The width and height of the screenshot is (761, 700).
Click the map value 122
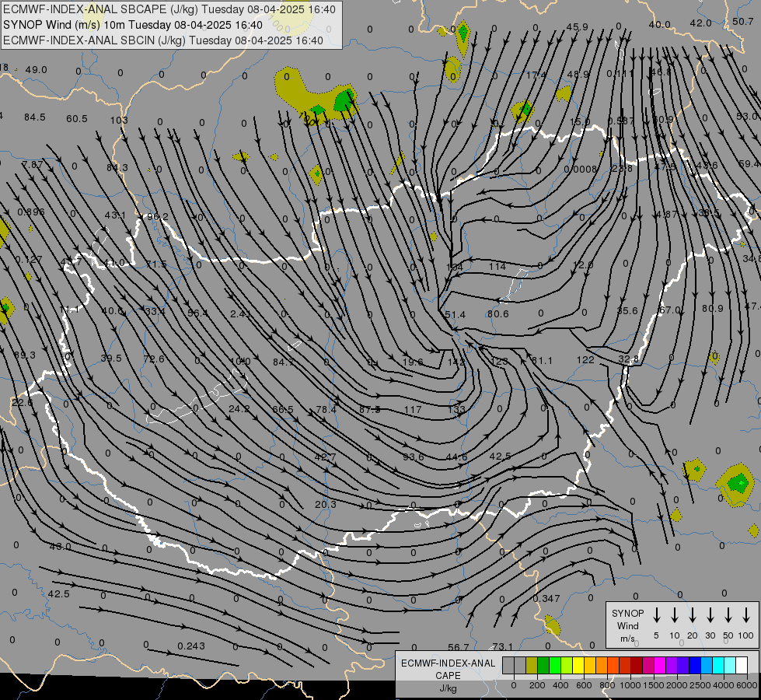pyautogui.click(x=585, y=359)
